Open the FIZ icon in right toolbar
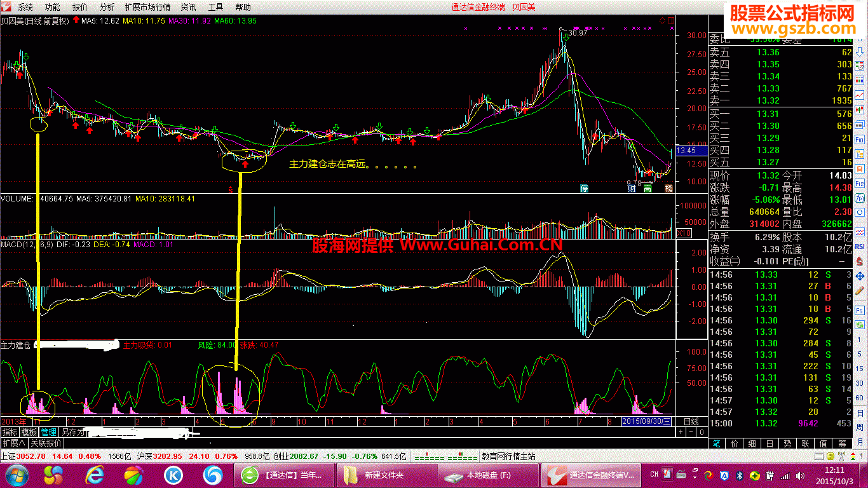This screenshot has height=488, width=868. (859, 183)
